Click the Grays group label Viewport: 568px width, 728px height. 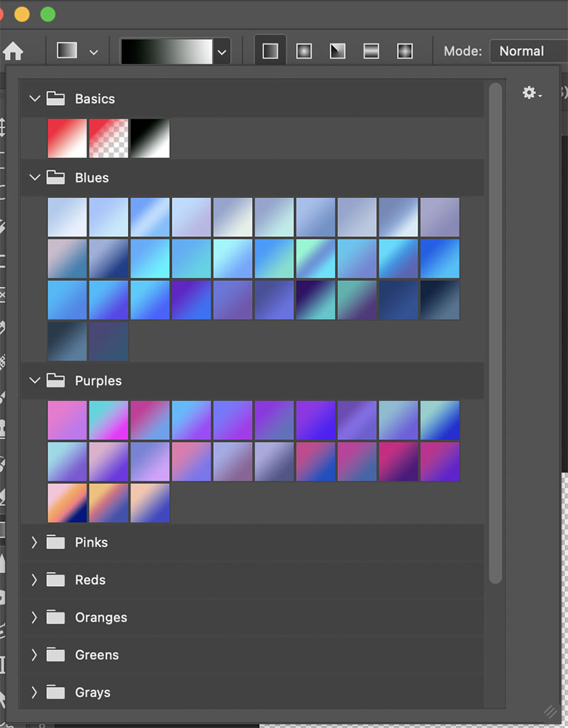tap(93, 693)
